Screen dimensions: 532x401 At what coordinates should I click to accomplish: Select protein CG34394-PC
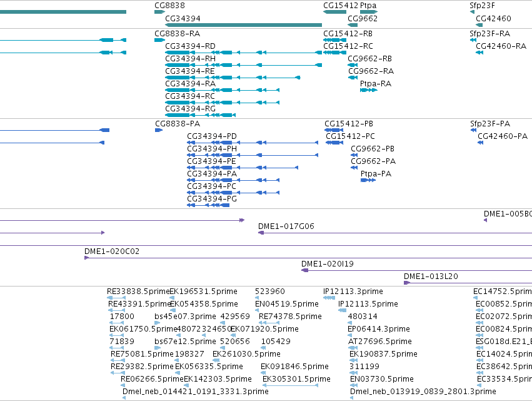(211, 186)
